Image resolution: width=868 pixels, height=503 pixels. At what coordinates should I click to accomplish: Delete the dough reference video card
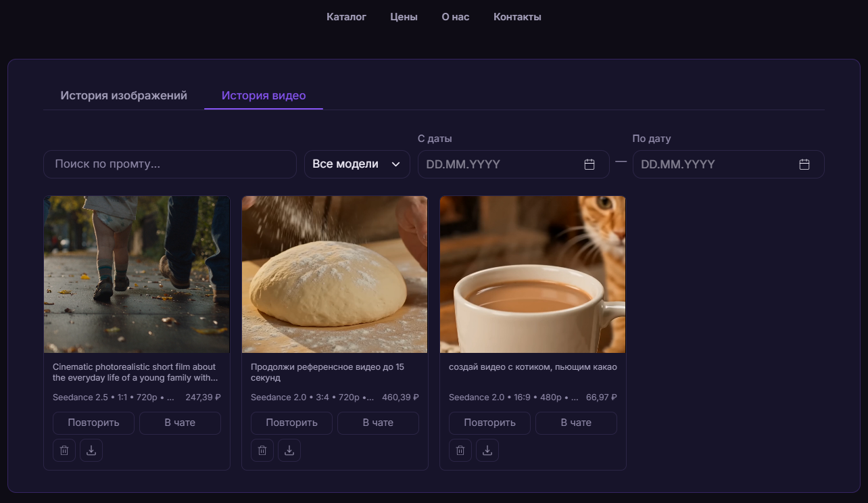262,450
